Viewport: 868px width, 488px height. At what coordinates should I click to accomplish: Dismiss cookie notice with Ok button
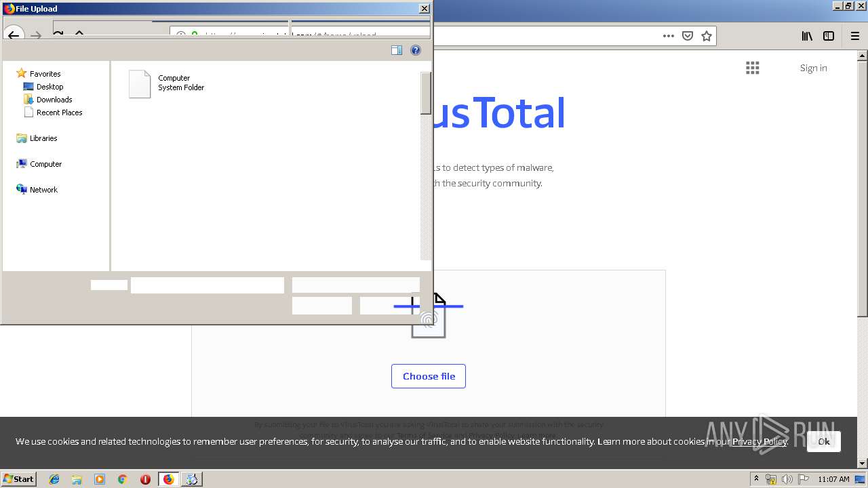click(824, 441)
